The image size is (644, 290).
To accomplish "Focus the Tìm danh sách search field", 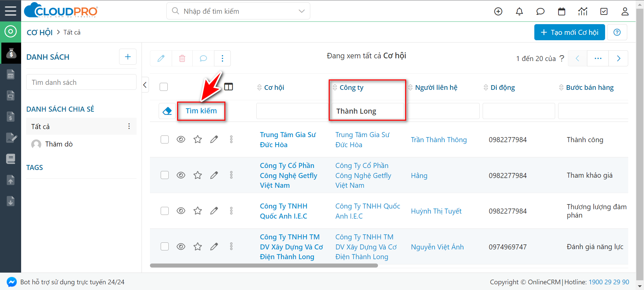I will [81, 82].
